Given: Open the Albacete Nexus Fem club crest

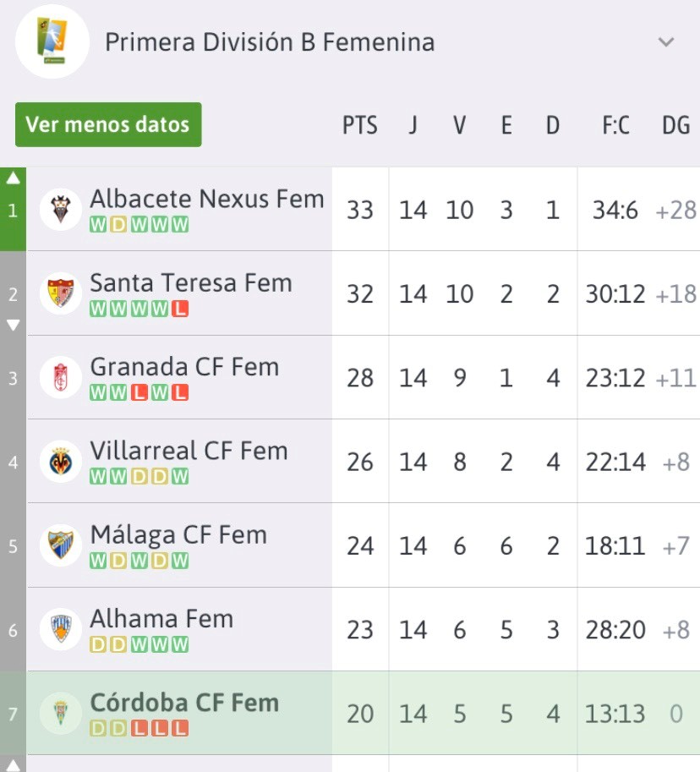Looking at the screenshot, I should pos(61,209).
